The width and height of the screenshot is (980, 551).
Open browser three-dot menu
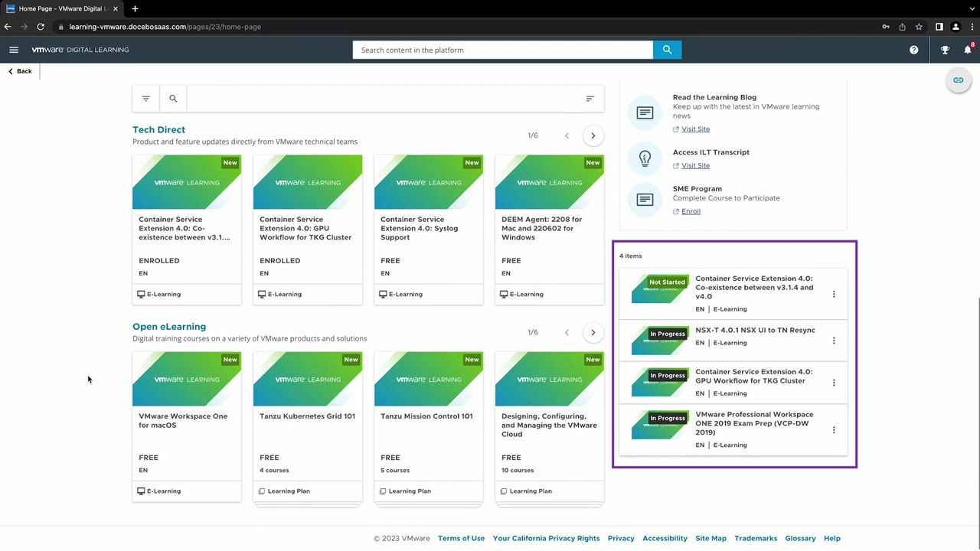(971, 27)
